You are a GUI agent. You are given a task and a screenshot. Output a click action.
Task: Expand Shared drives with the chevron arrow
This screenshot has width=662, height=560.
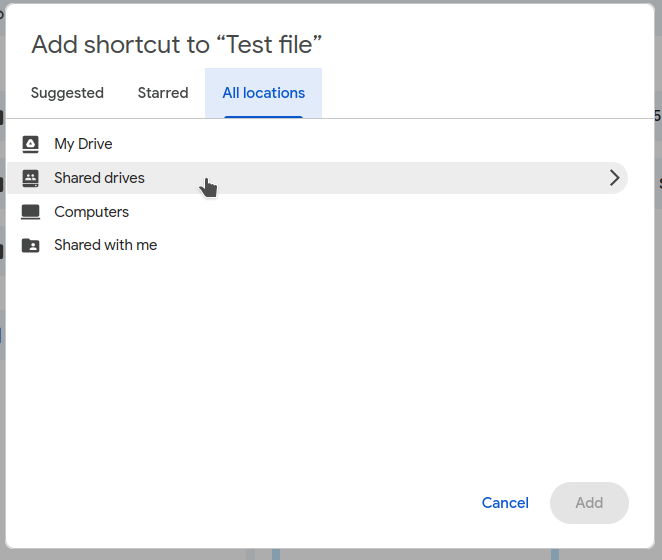614,178
